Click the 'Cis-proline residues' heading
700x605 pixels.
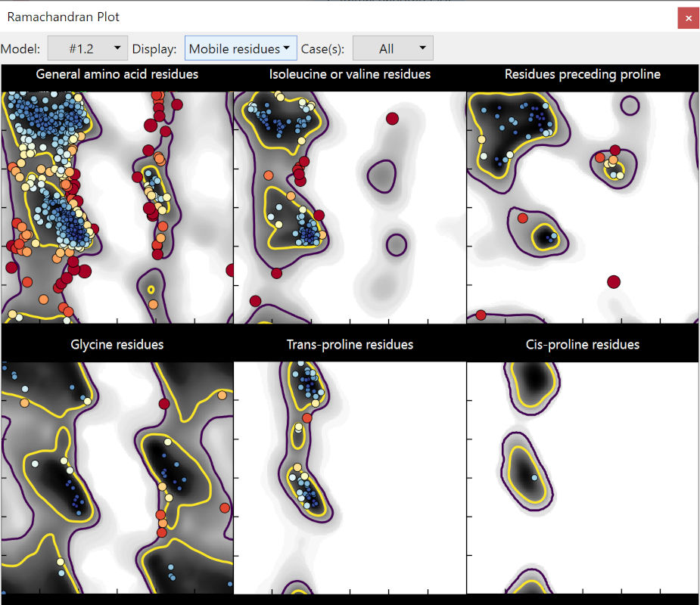pos(583,344)
